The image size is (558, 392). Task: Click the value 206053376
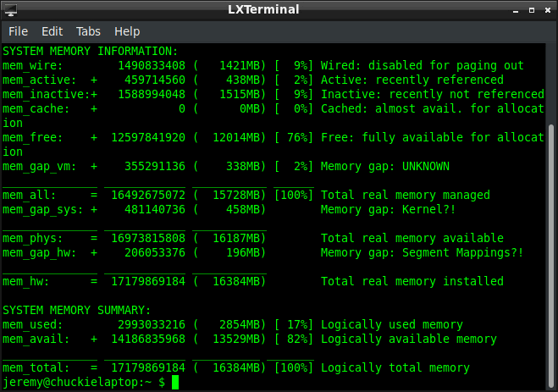(155, 253)
